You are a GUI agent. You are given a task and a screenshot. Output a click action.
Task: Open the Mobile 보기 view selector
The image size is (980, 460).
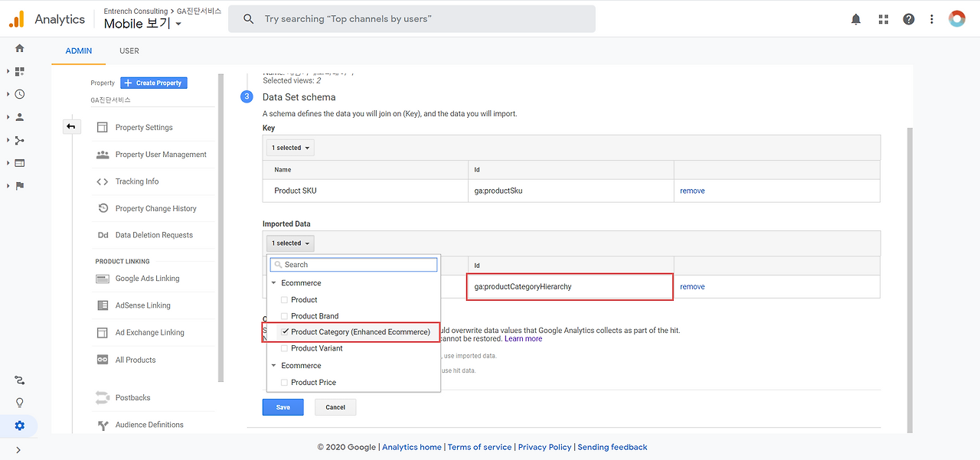(143, 24)
